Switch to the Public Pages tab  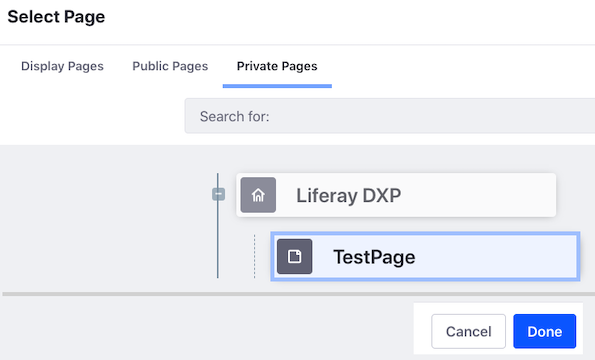click(x=170, y=66)
